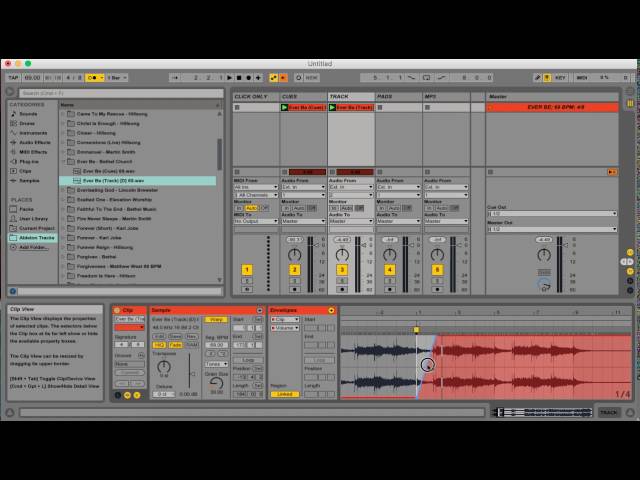Expand the Came To My Rescue folder

click(x=63, y=114)
